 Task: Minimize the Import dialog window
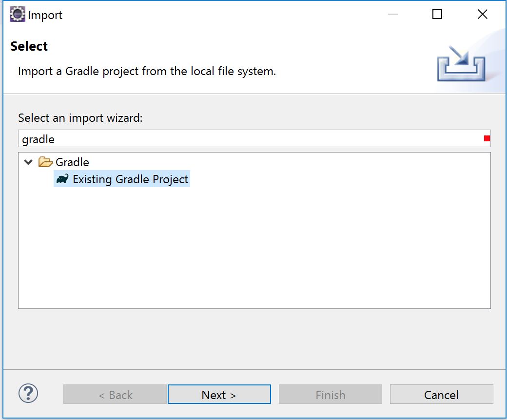click(x=393, y=15)
